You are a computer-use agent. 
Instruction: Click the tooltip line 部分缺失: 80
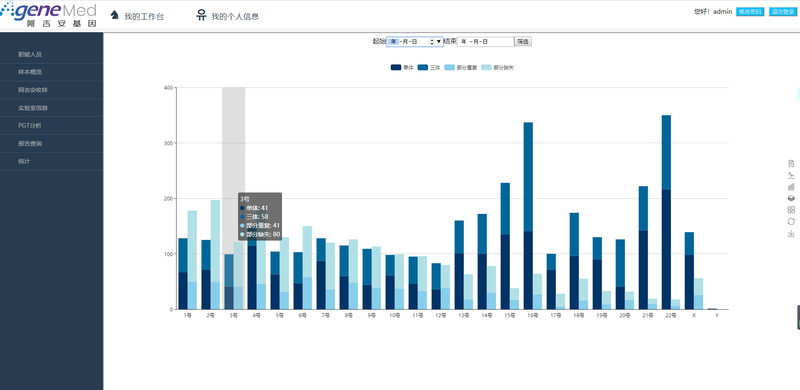point(260,235)
